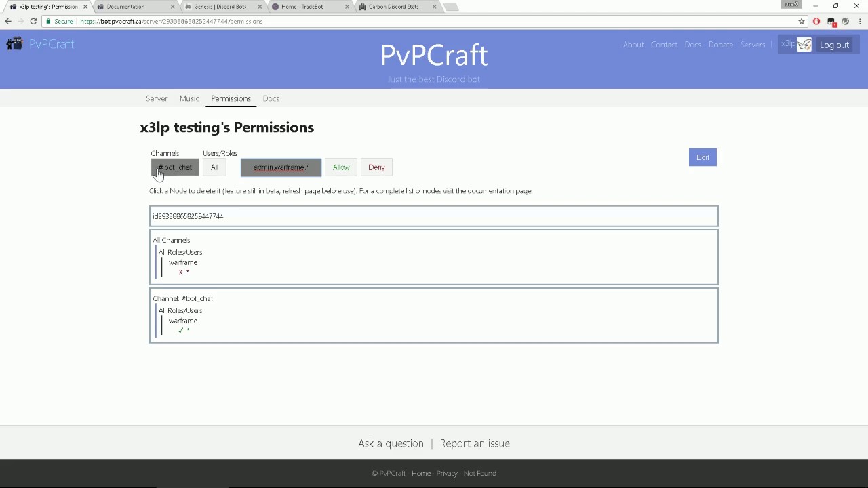The height and width of the screenshot is (488, 868).
Task: Bookmark this page with the star icon
Action: click(802, 21)
